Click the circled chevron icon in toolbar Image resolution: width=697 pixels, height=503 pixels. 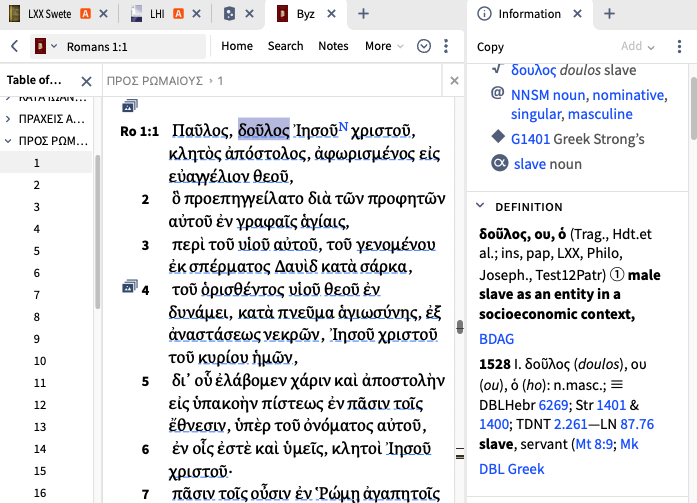pos(424,46)
